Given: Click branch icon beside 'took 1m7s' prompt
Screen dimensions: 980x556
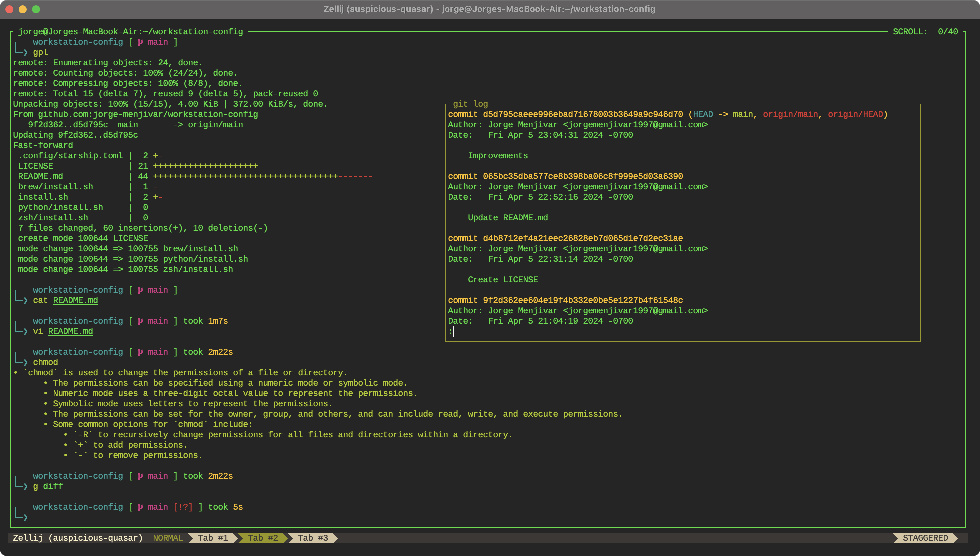Looking at the screenshot, I should click(140, 321).
